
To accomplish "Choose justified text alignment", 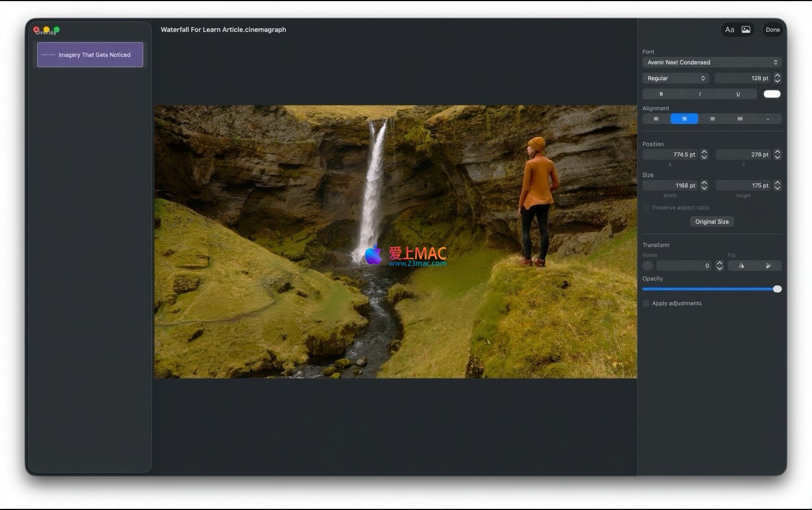I will [740, 119].
